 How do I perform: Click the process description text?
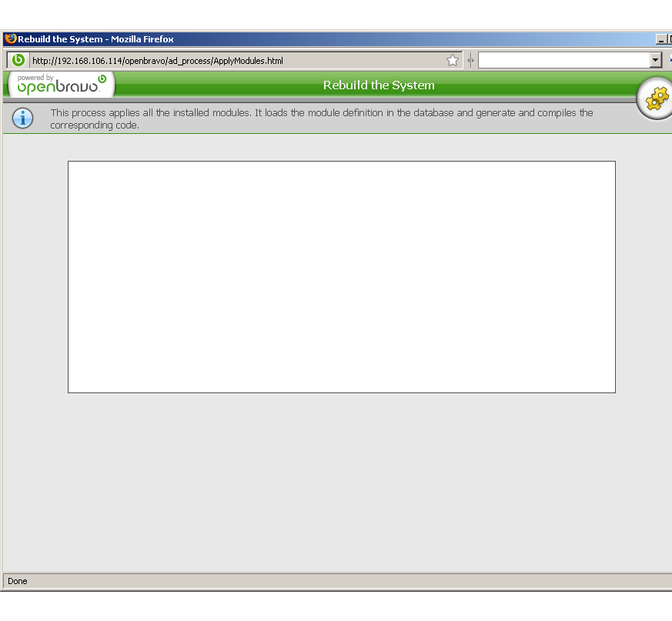pos(322,119)
